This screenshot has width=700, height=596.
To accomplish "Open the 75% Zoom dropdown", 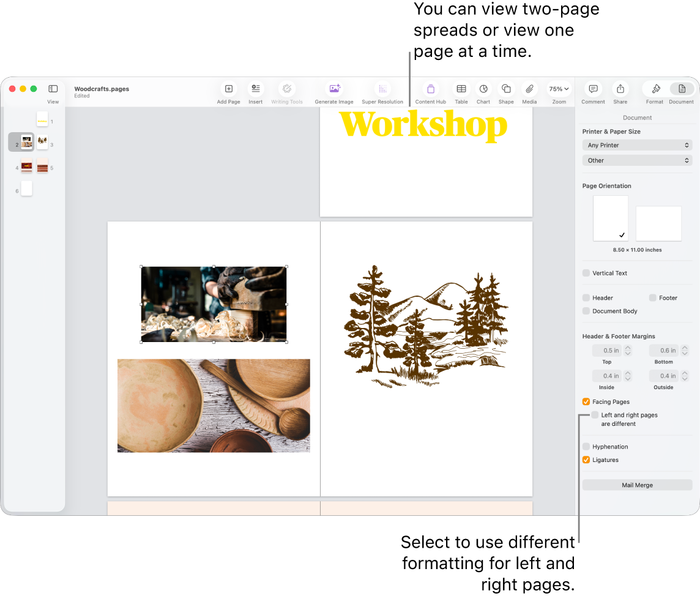I will coord(558,89).
